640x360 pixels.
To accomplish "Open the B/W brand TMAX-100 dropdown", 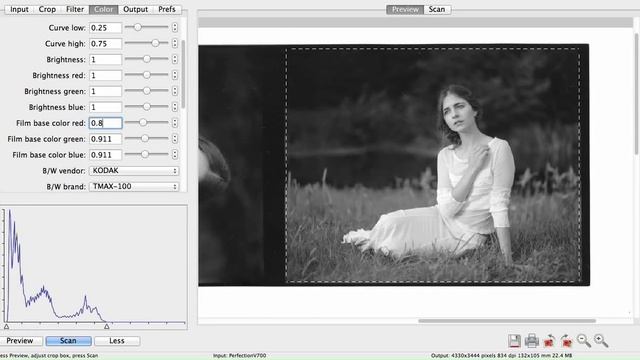I will click(134, 187).
